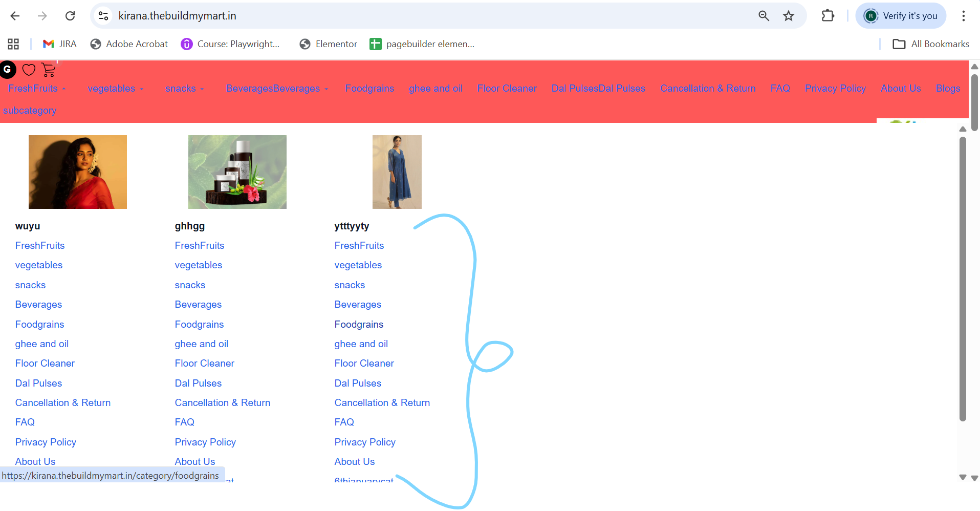The image size is (980, 511).
Task: Bookmark this page with the star icon
Action: pos(789,16)
